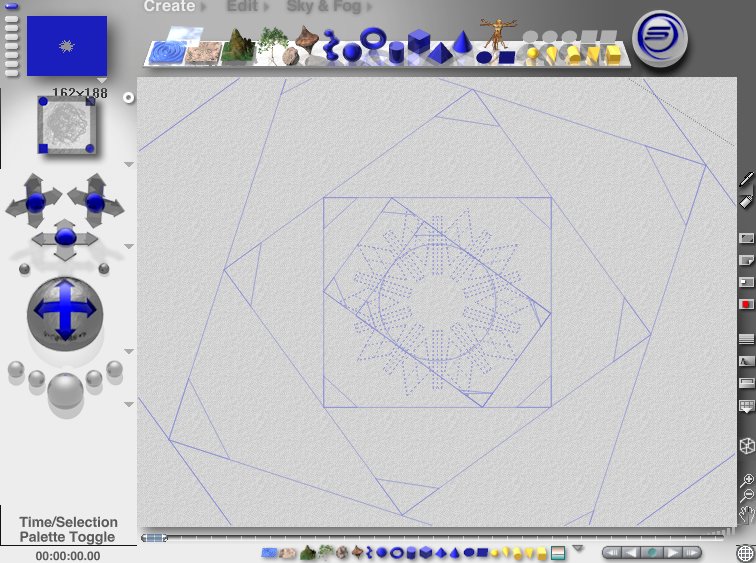Select tori in the bottom selection palette

[397, 553]
